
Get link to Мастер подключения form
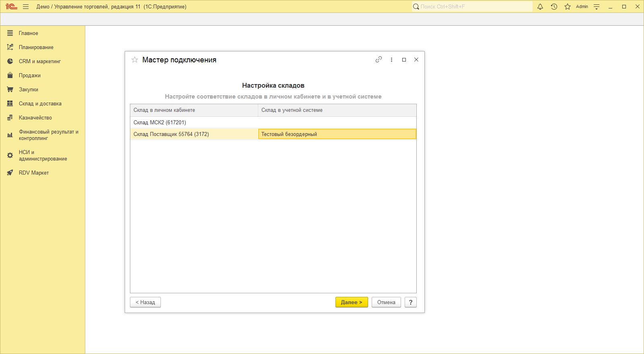pos(379,60)
